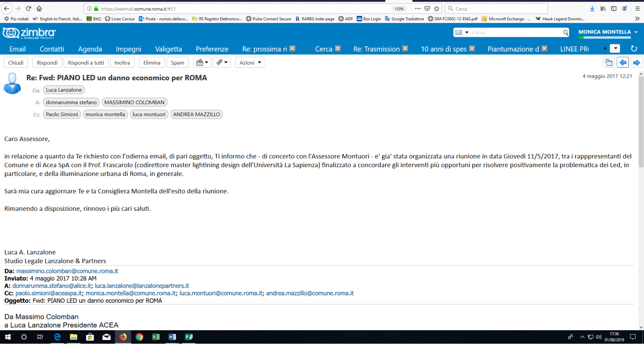Show more bookmarks chevron

[x=637, y=19]
